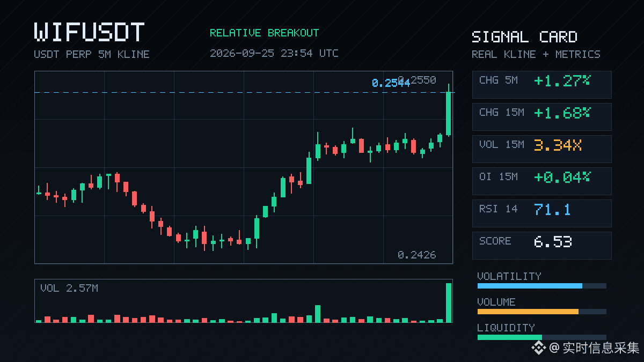The height and width of the screenshot is (362, 644).
Task: Select the CHG 15M metric card
Action: click(x=541, y=117)
